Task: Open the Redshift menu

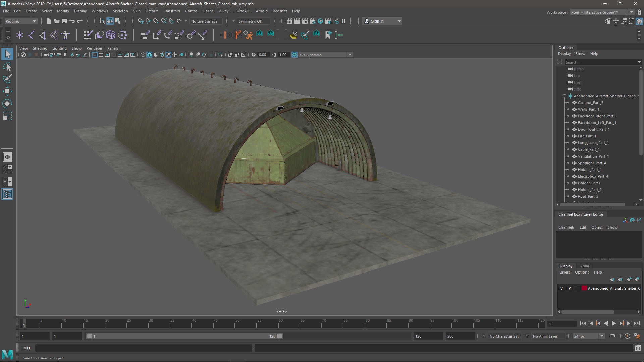Action: (280, 11)
